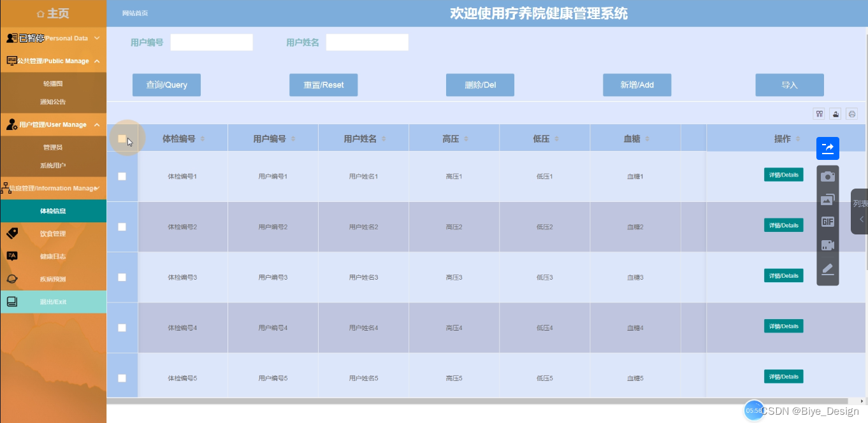Image resolution: width=868 pixels, height=423 pixels.
Task: Sort by 用户编号 column arrows
Action: point(293,138)
